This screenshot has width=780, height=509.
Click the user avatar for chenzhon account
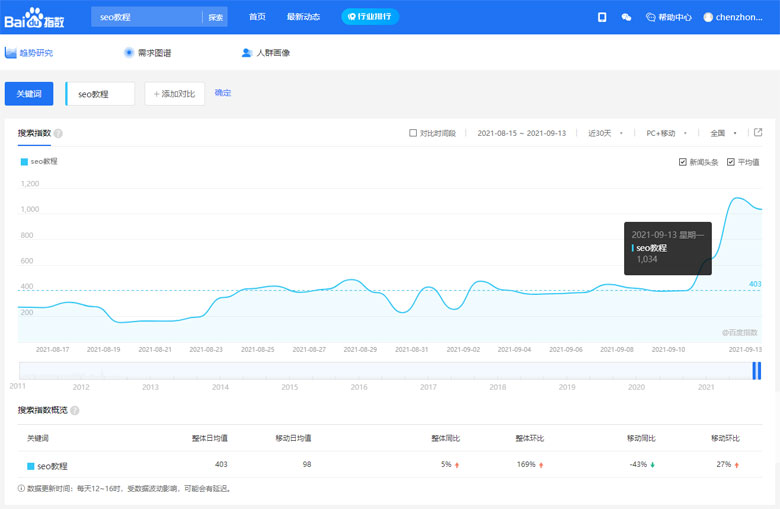tap(709, 17)
